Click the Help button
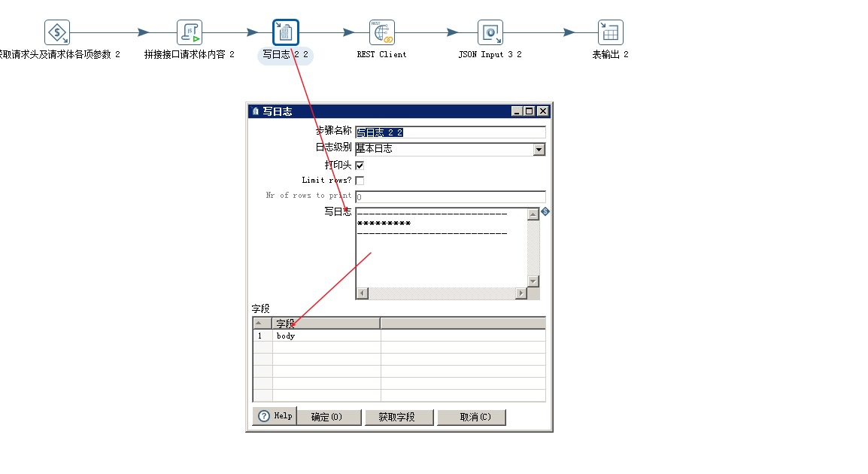This screenshot has height=474, width=868. (x=275, y=417)
